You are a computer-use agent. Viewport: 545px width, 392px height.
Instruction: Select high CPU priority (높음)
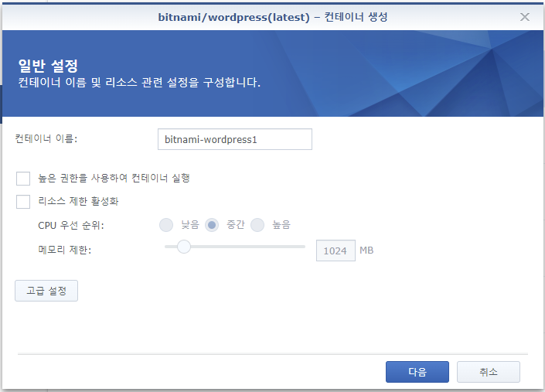[257, 225]
